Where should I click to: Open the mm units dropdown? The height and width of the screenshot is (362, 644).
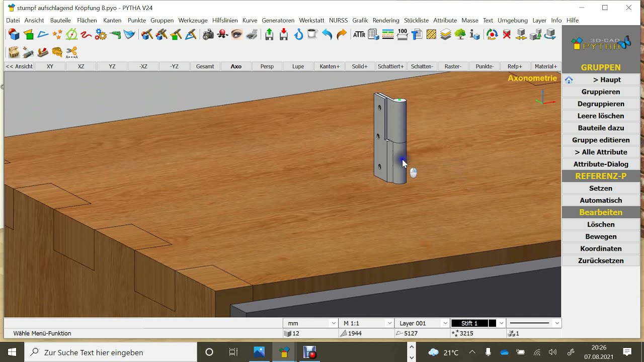point(310,323)
